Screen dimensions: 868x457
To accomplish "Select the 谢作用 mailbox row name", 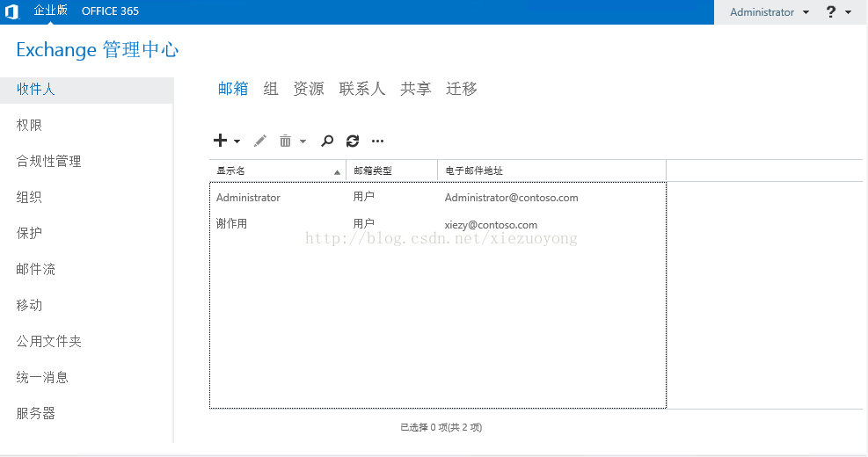I will tap(231, 223).
